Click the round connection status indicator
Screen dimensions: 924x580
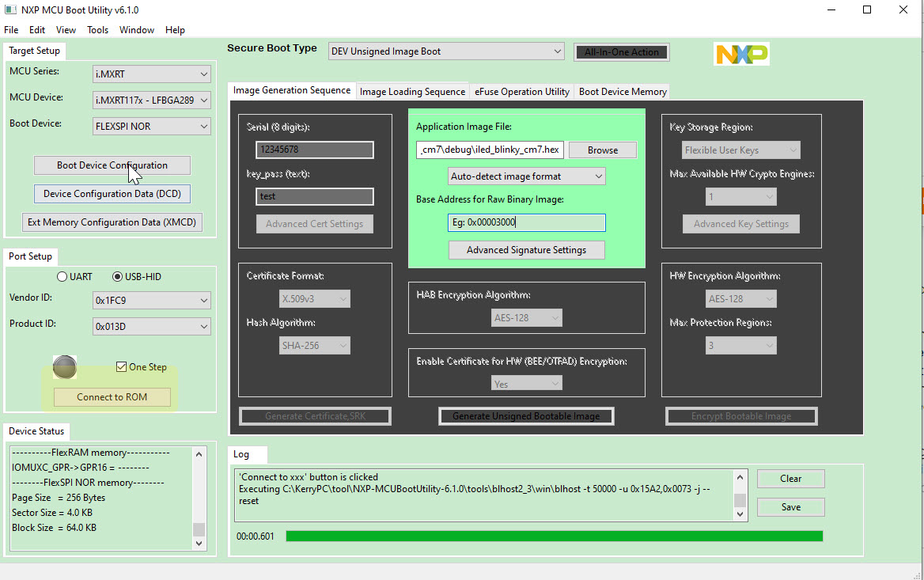64,366
